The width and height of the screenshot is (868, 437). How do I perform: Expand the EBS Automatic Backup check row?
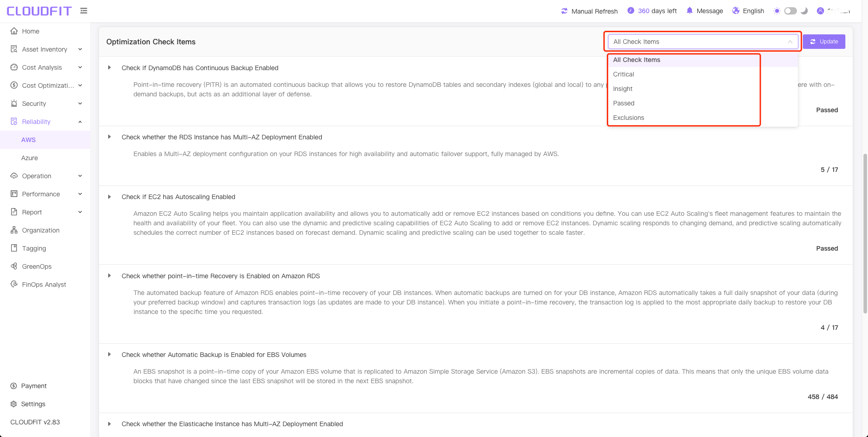coord(110,355)
